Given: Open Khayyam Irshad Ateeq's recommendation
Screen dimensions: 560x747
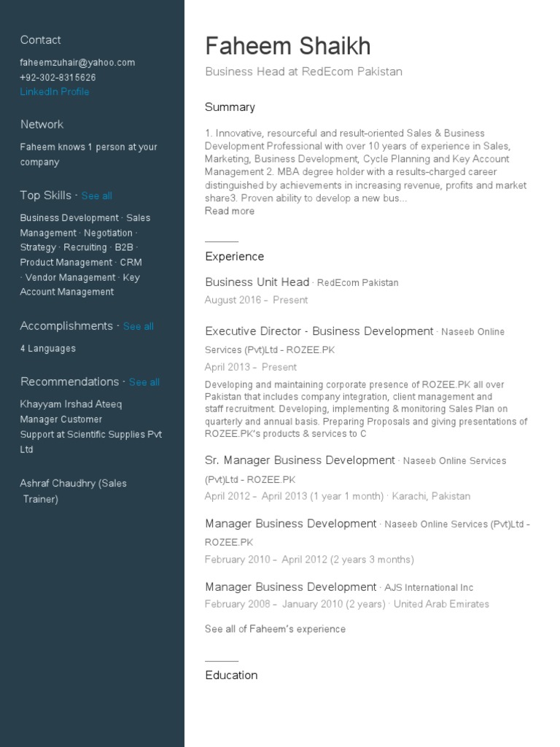Looking at the screenshot, I should [x=71, y=404].
